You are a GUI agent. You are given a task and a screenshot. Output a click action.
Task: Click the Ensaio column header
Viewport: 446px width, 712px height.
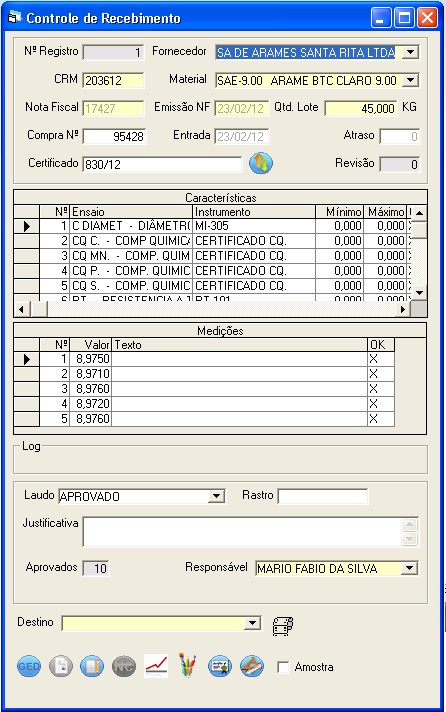coord(131,212)
